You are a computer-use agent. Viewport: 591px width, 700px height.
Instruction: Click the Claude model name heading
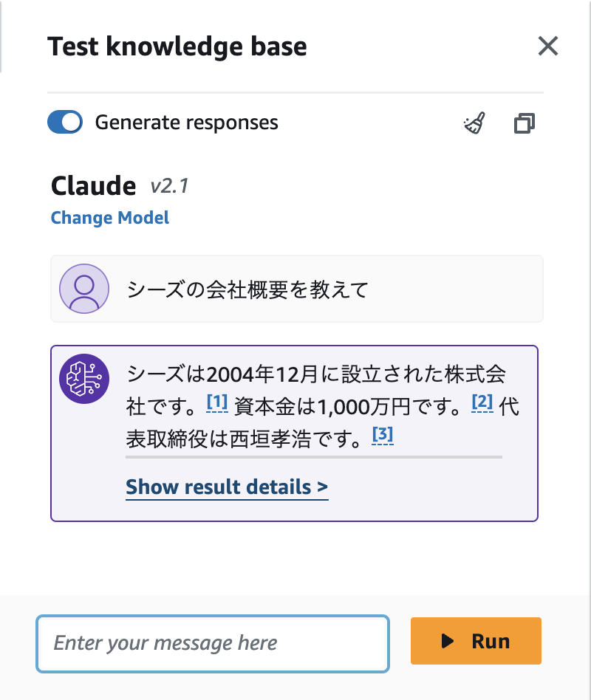[x=94, y=186]
